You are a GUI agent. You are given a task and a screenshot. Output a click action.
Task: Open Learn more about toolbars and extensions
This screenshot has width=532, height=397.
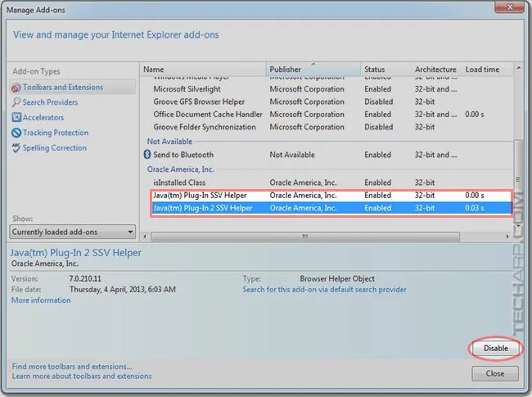point(82,377)
